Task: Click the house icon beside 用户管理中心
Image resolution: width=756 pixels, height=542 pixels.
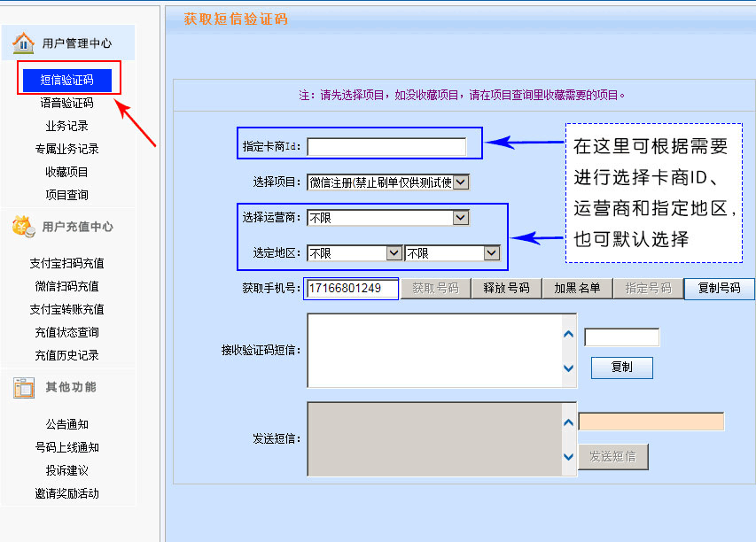Action: click(x=23, y=43)
